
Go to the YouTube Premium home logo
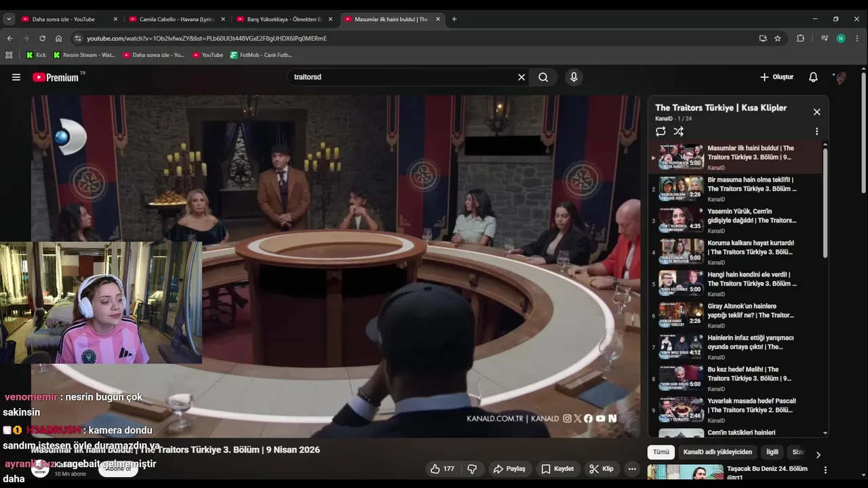[x=56, y=77]
